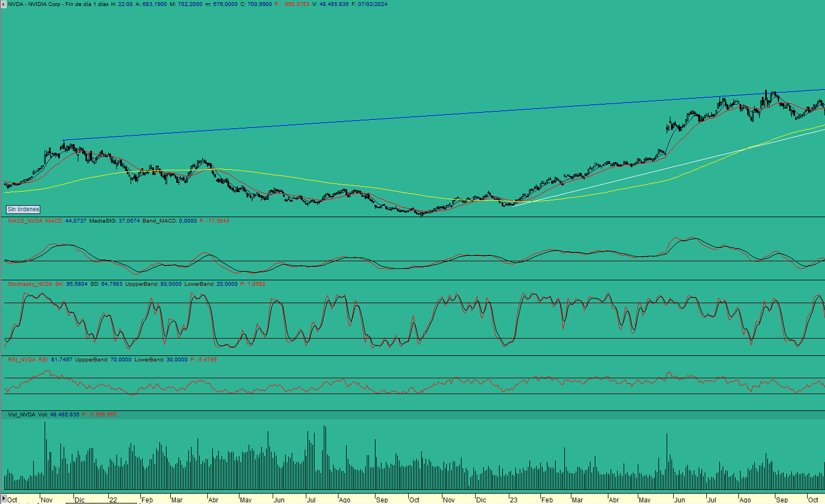This screenshot has height=504, width=825.
Task: Click the arrow icon beside the date axis
Action: (3, 499)
